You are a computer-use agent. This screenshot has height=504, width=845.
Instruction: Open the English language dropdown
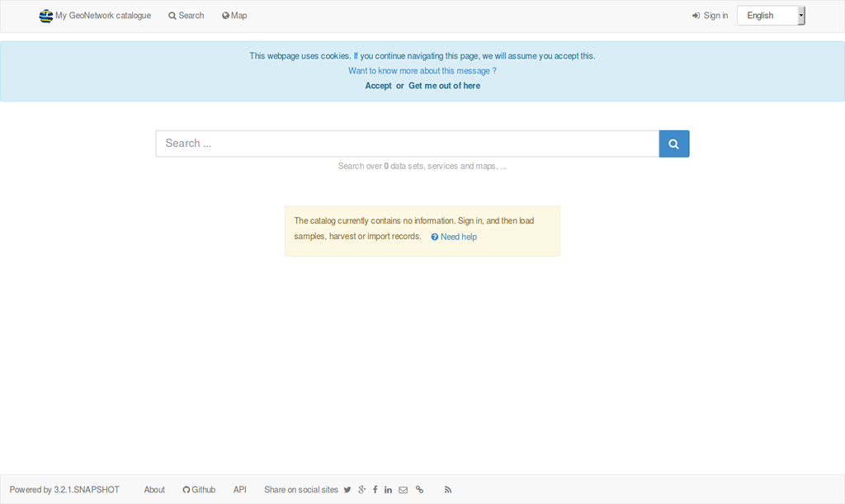coord(771,16)
